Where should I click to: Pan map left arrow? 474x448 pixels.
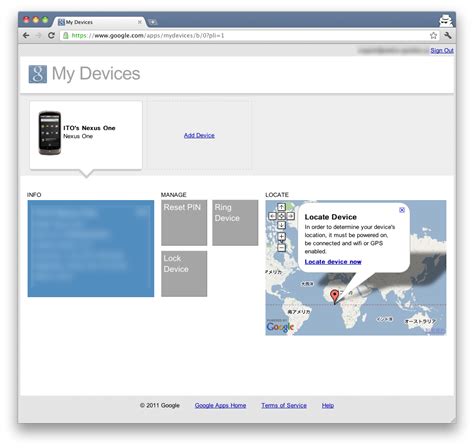click(272, 216)
